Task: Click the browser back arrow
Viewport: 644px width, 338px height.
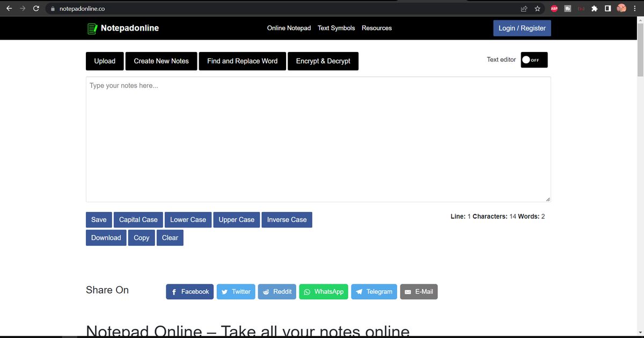Action: coord(9,9)
